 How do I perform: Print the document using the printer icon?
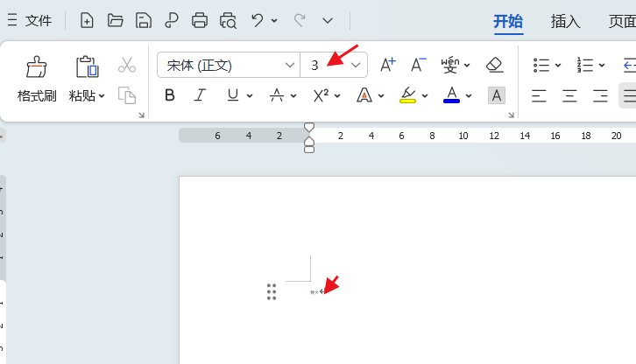[200, 20]
